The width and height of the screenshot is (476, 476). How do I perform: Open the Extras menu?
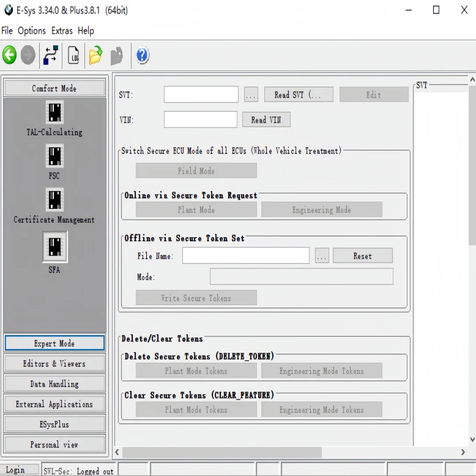tap(62, 31)
